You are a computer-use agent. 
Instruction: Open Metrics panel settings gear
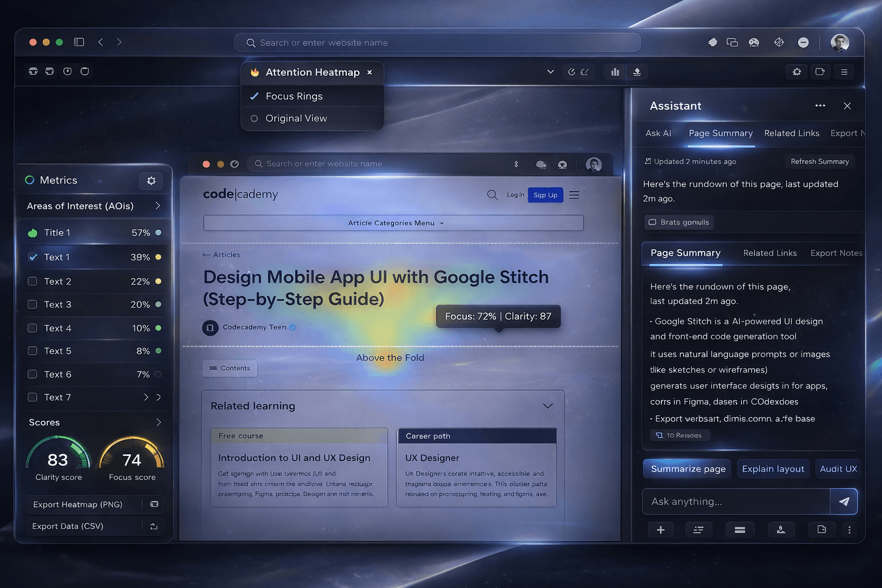[x=151, y=180]
